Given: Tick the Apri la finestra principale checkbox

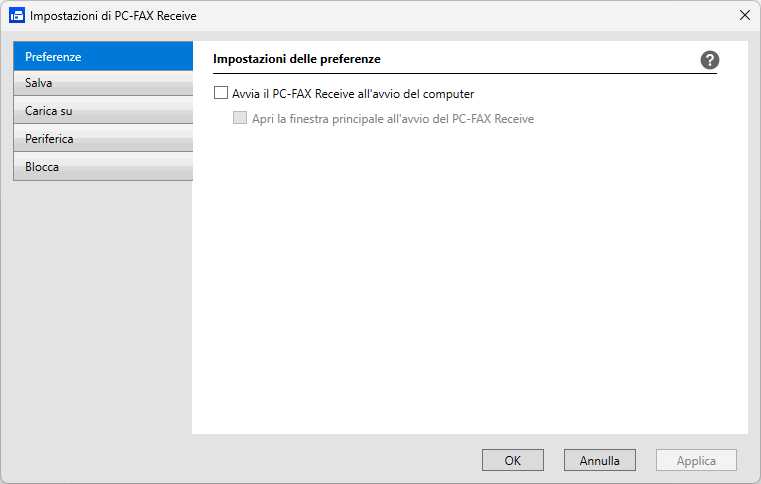Looking at the screenshot, I should click(x=240, y=118).
